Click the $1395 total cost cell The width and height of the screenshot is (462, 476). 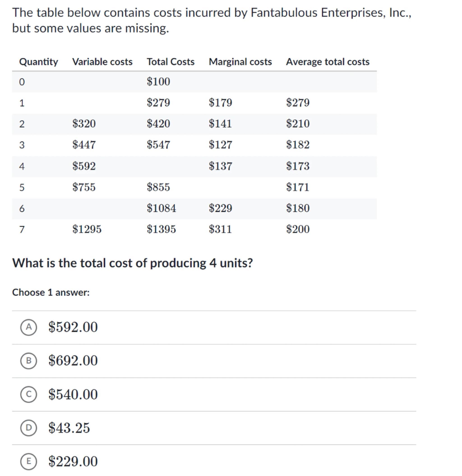click(161, 229)
